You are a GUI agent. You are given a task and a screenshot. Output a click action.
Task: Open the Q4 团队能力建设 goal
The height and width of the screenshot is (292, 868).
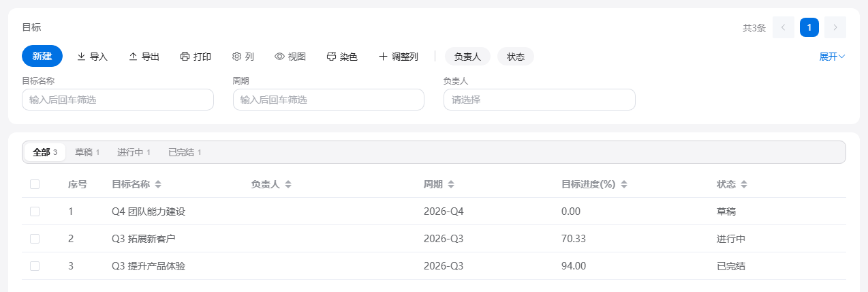coord(149,211)
